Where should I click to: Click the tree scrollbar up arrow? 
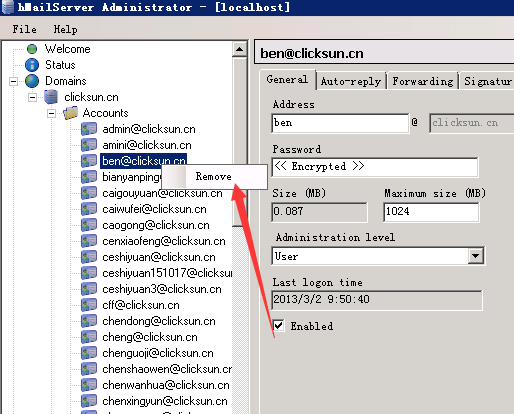pyautogui.click(x=239, y=49)
